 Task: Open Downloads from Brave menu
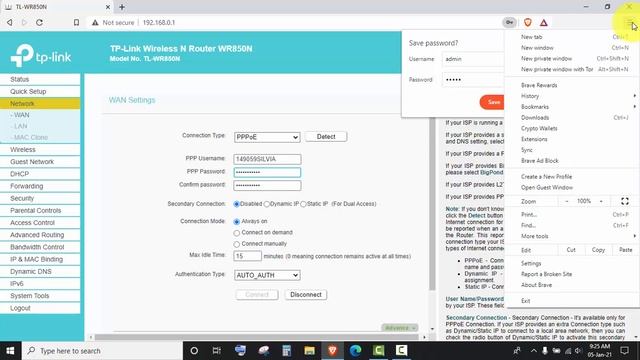[x=535, y=118]
